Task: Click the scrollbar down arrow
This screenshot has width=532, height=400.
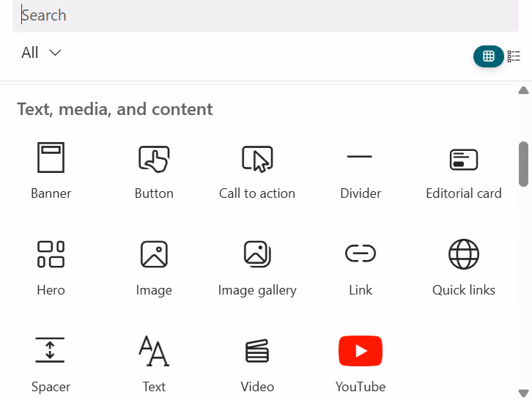Action: [x=523, y=393]
